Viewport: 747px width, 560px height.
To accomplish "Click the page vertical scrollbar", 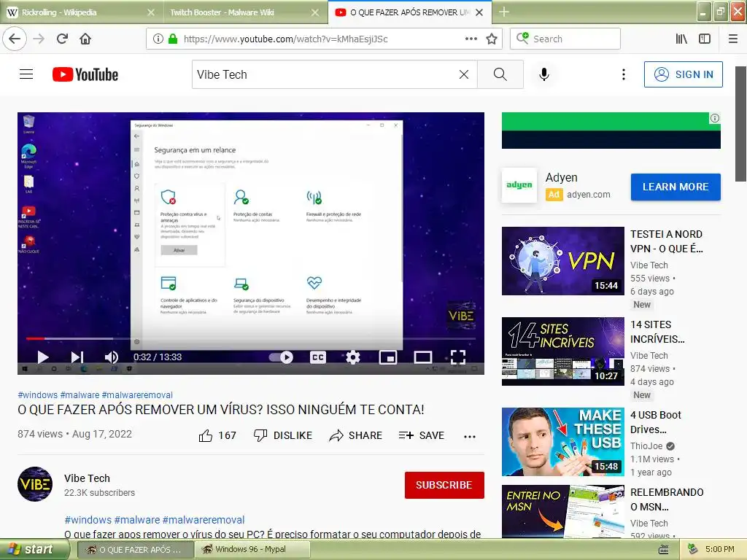I will (741, 124).
